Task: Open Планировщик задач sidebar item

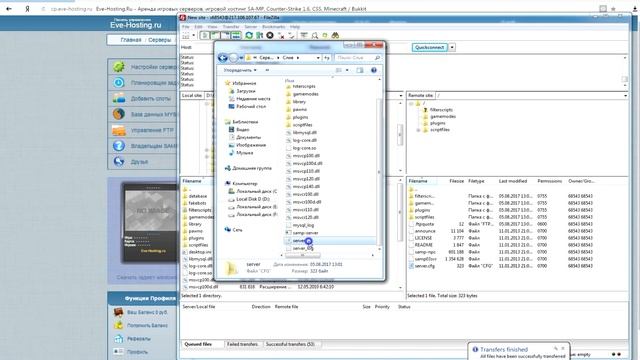Action: point(143,83)
